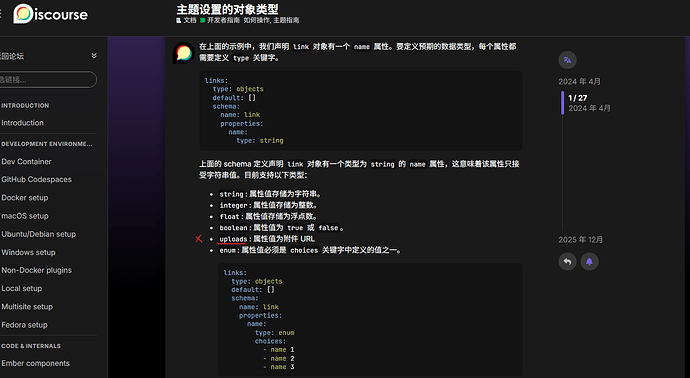Open the 文档 category link
Screen dimensions: 690x378
click(187, 20)
